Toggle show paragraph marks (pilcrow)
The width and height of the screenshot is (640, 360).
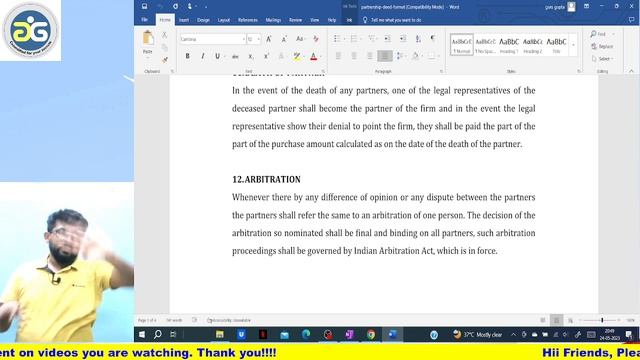[433, 38]
